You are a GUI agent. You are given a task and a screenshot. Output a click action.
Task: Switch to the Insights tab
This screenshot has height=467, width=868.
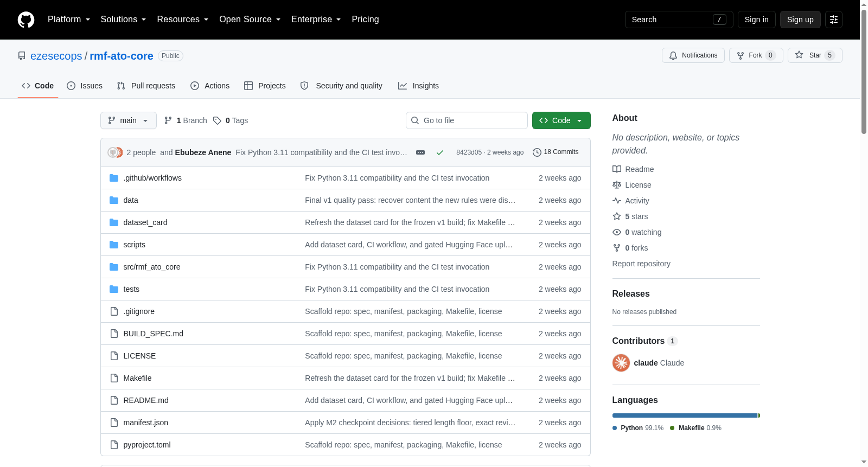point(418,86)
